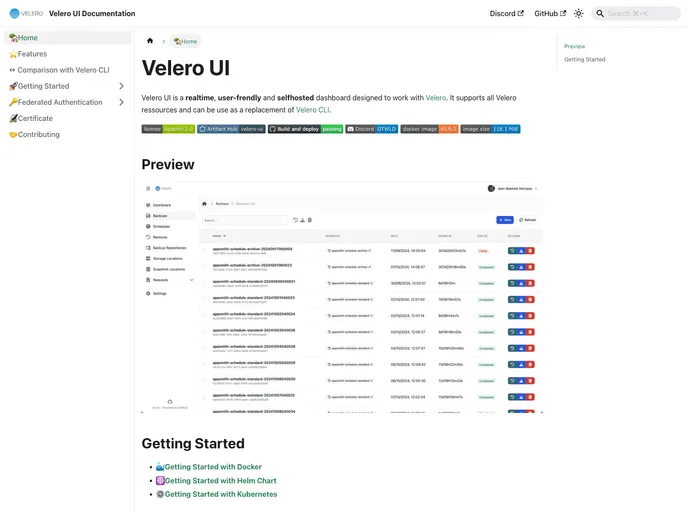Toggle the light/dark theme sun icon

tap(579, 14)
